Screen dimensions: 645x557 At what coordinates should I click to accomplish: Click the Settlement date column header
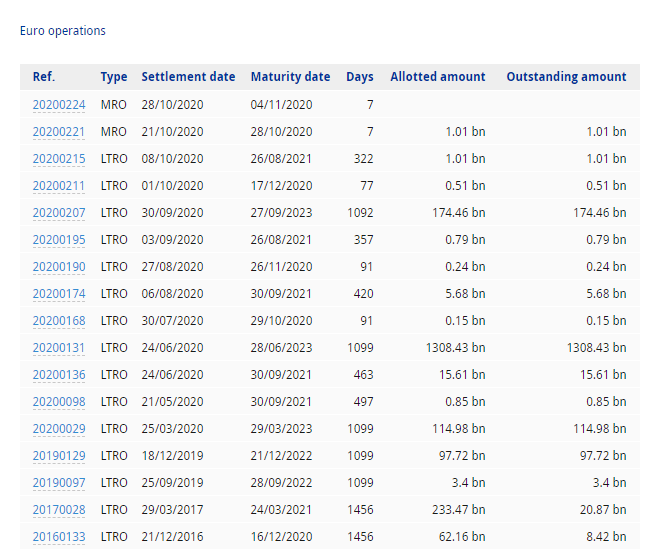(x=188, y=77)
